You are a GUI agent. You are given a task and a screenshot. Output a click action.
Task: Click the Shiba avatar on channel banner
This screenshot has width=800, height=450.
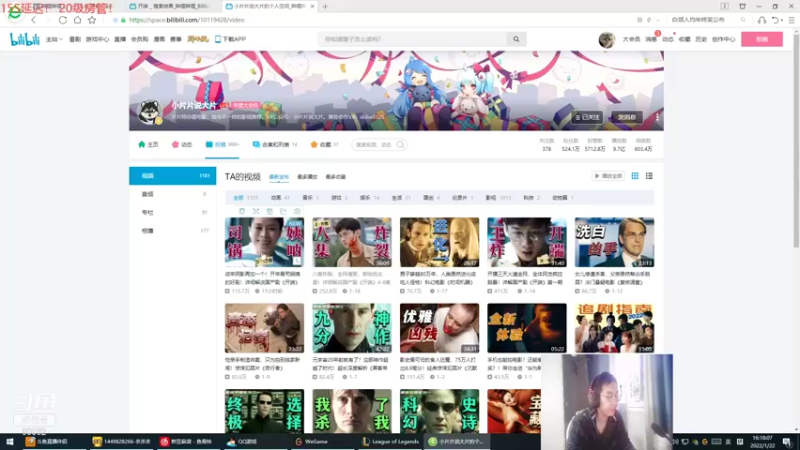click(x=150, y=112)
